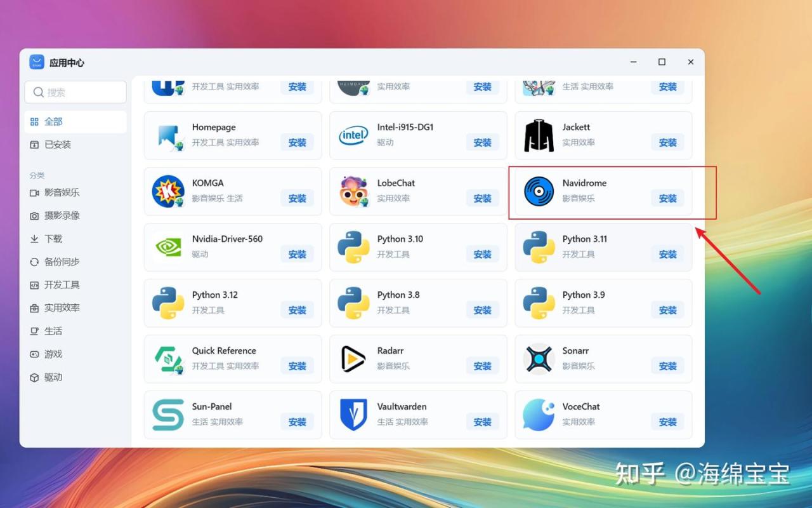
Task: Install Nvidia-Driver-560
Action: point(298,254)
